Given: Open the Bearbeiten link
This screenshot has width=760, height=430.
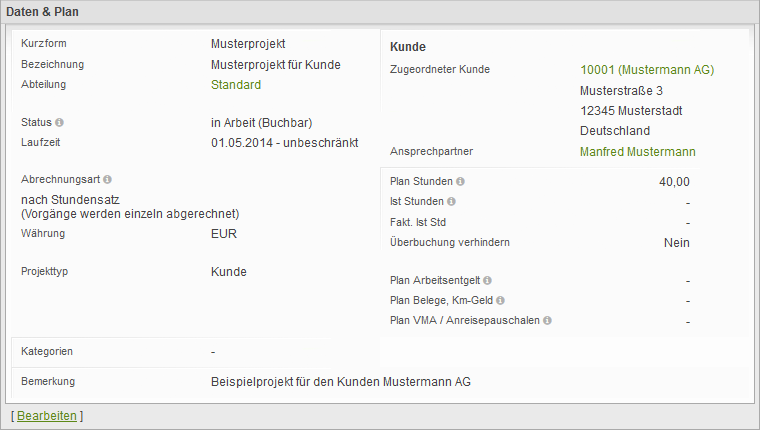Looking at the screenshot, I should pos(47,416).
